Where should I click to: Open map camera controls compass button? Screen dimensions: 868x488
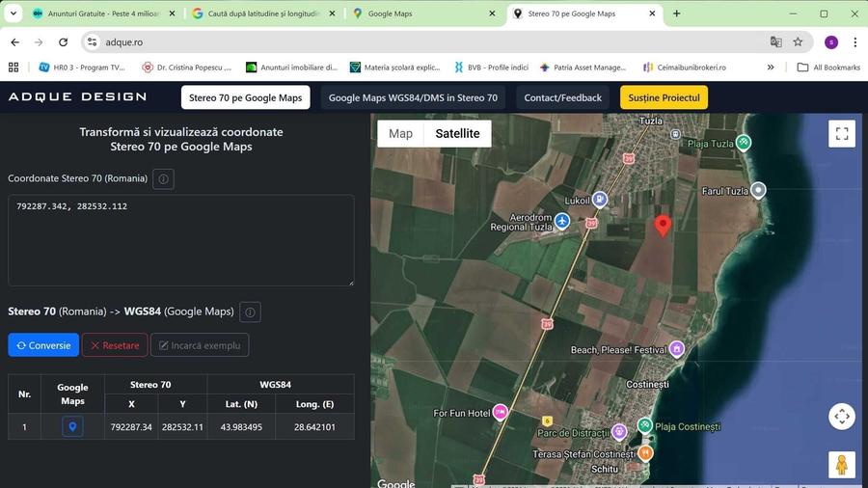point(842,416)
